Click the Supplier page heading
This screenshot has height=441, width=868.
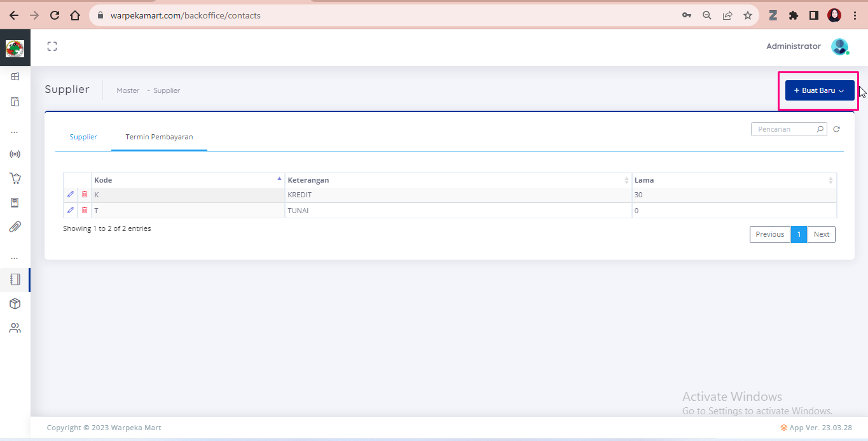(67, 89)
